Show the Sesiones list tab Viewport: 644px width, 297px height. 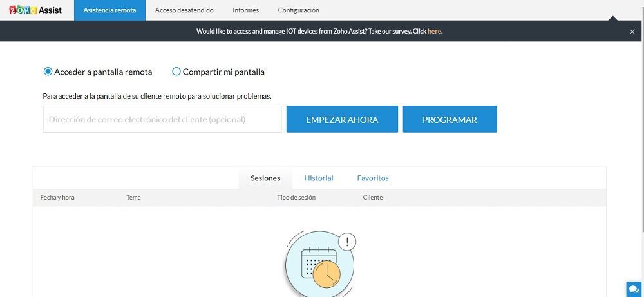pyautogui.click(x=265, y=178)
